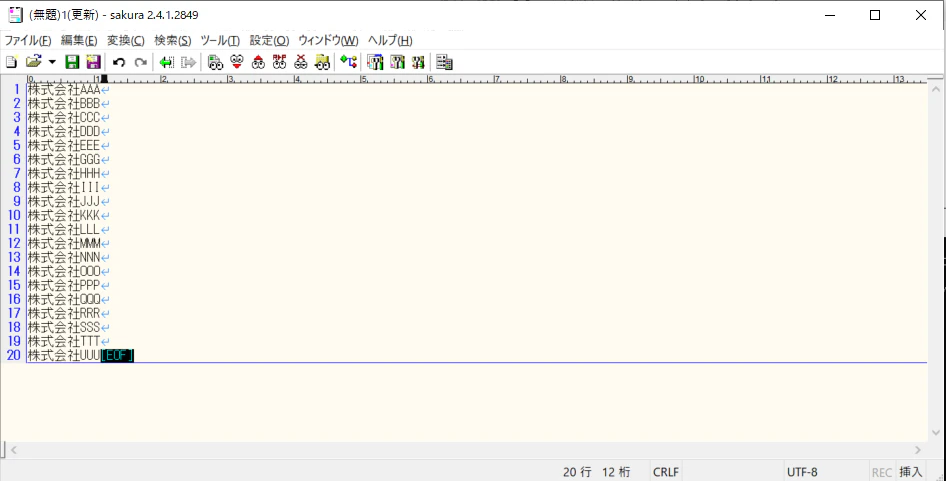Place cursor in line 株式会社EEE

[64, 145]
